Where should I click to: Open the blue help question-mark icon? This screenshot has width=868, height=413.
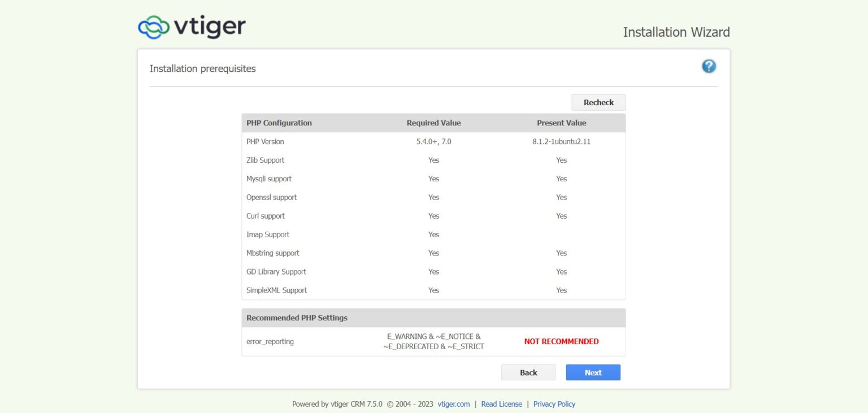(x=709, y=66)
